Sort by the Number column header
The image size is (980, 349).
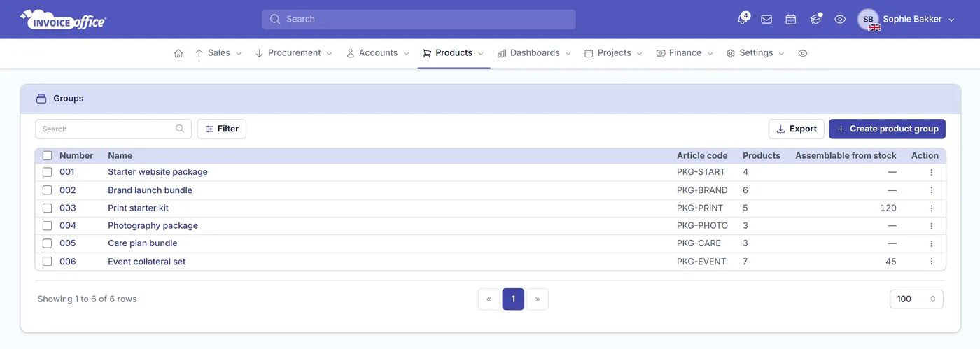click(x=76, y=156)
